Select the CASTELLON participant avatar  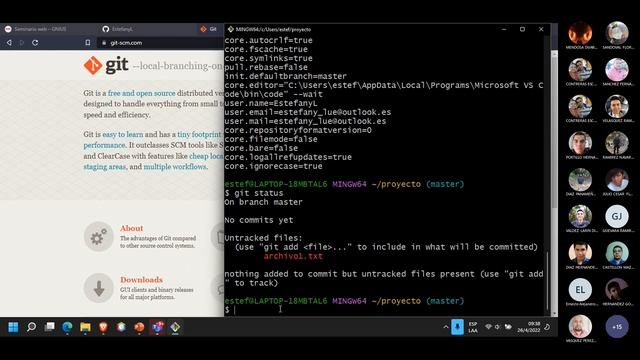tap(617, 253)
